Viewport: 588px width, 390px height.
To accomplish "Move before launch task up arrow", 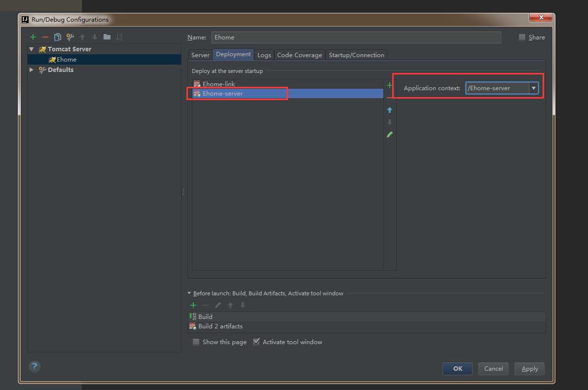I will pyautogui.click(x=230, y=305).
